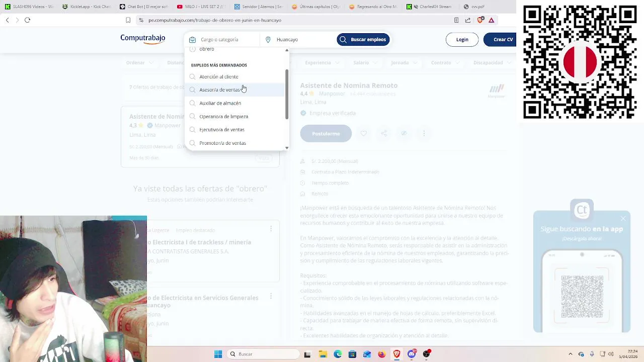Image resolution: width=644 pixels, height=362 pixels.
Task: Open Task View on the taskbar
Action: coord(307,354)
